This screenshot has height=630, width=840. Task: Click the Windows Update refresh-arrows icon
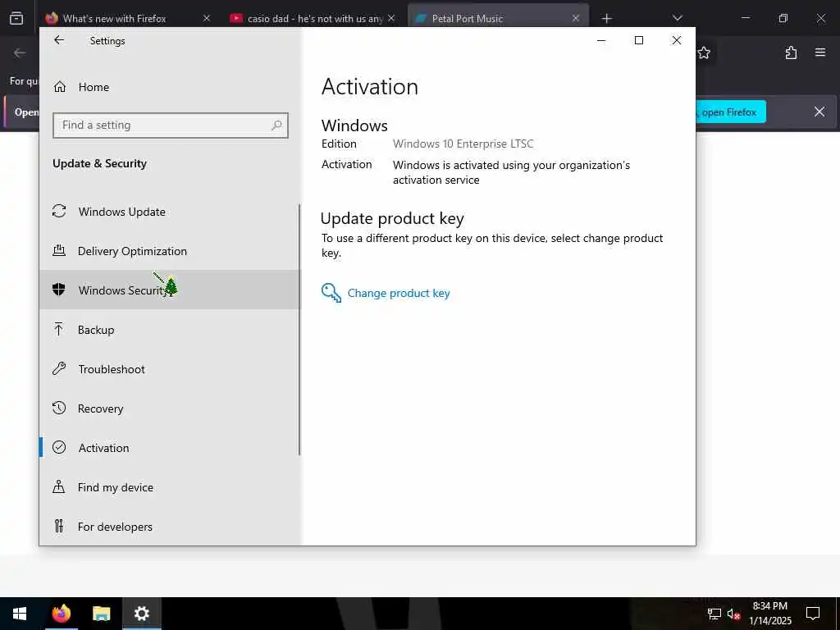[x=59, y=211]
